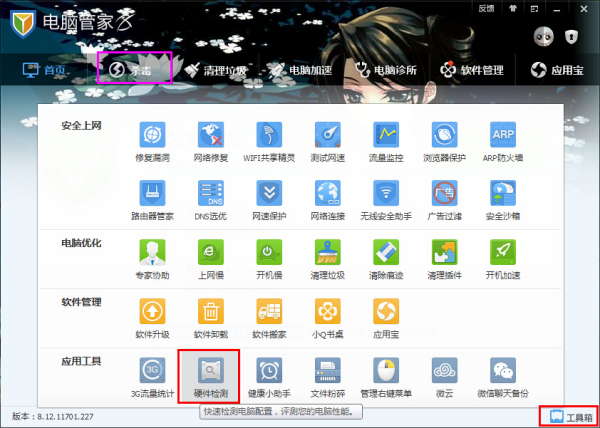Start the 测试网速 speed test tool
This screenshot has width=600, height=428.
click(x=328, y=142)
